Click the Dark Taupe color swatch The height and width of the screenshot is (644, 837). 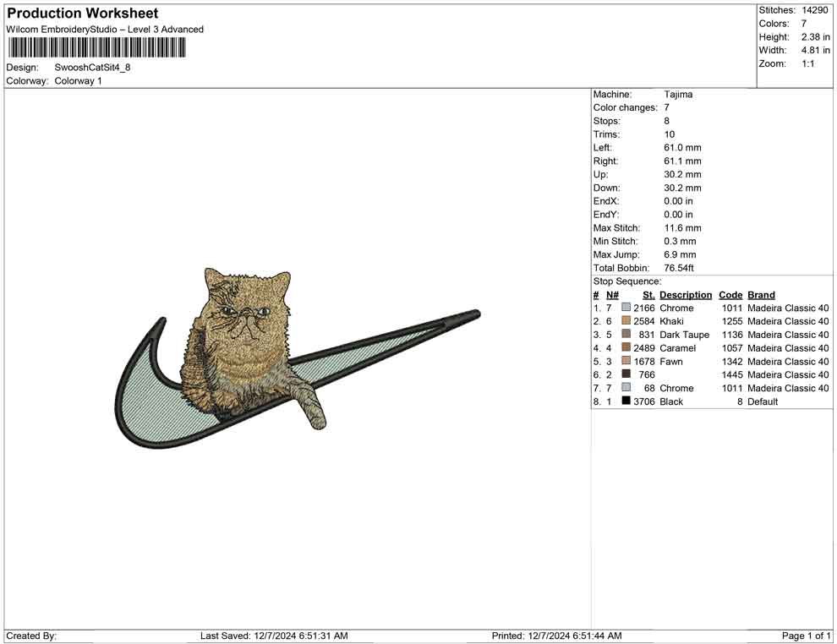[x=626, y=334]
